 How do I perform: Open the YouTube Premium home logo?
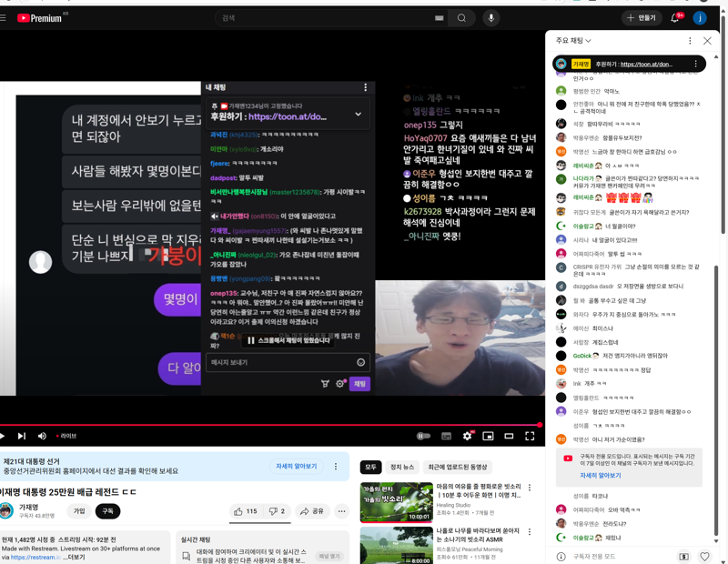(39, 18)
